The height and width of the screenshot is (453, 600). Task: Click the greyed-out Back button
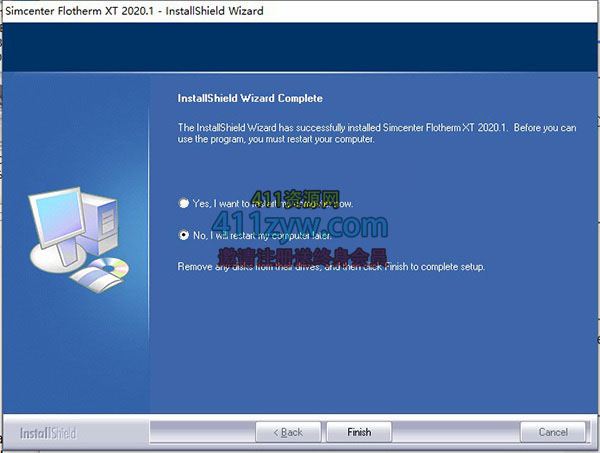285,432
